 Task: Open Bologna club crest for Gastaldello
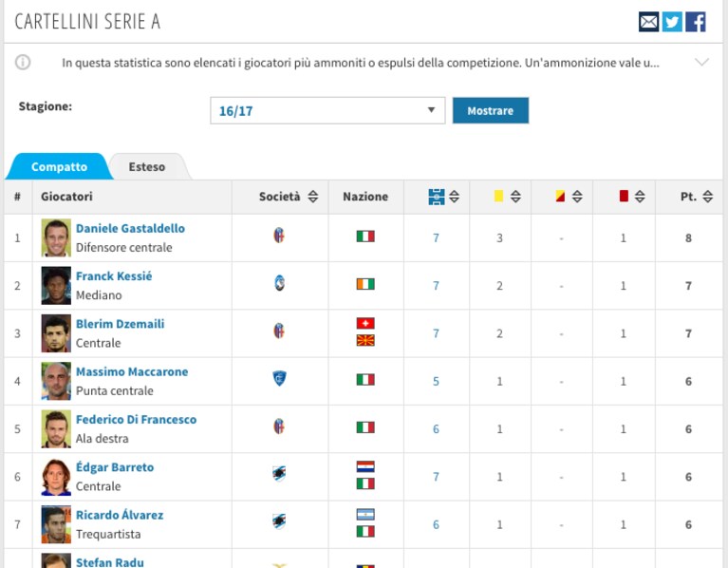tap(278, 236)
